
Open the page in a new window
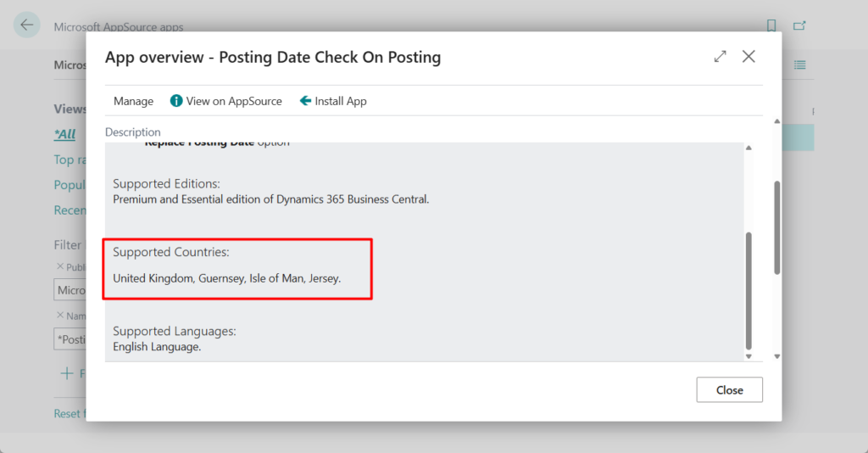coord(799,26)
